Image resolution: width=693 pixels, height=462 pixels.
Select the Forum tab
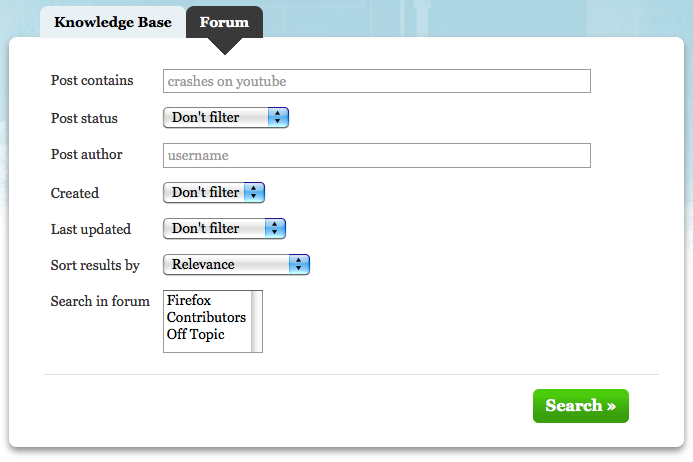click(x=224, y=22)
